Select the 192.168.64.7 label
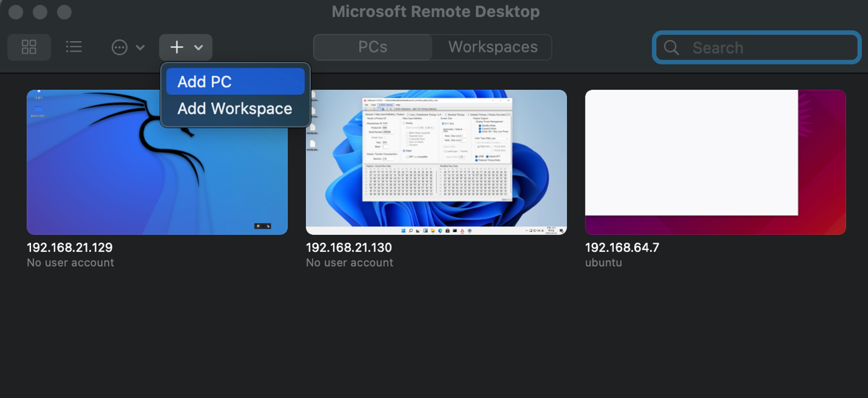The width and height of the screenshot is (868, 398). pyautogui.click(x=622, y=248)
